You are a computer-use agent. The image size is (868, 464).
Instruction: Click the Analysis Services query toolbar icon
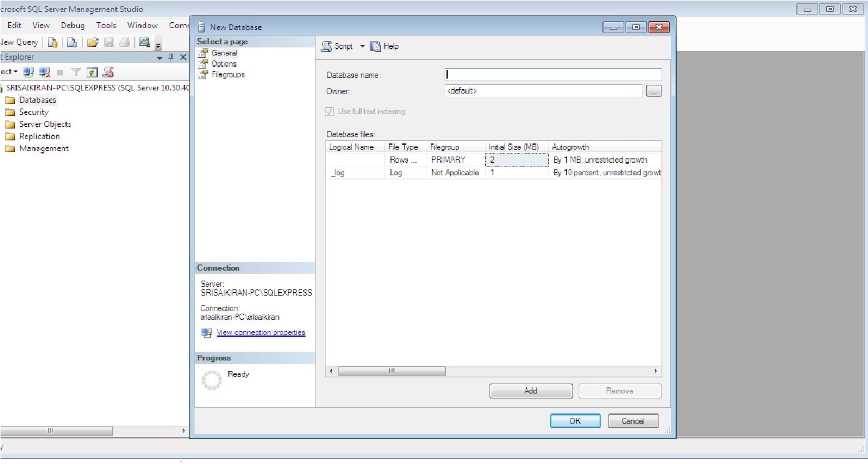point(72,42)
